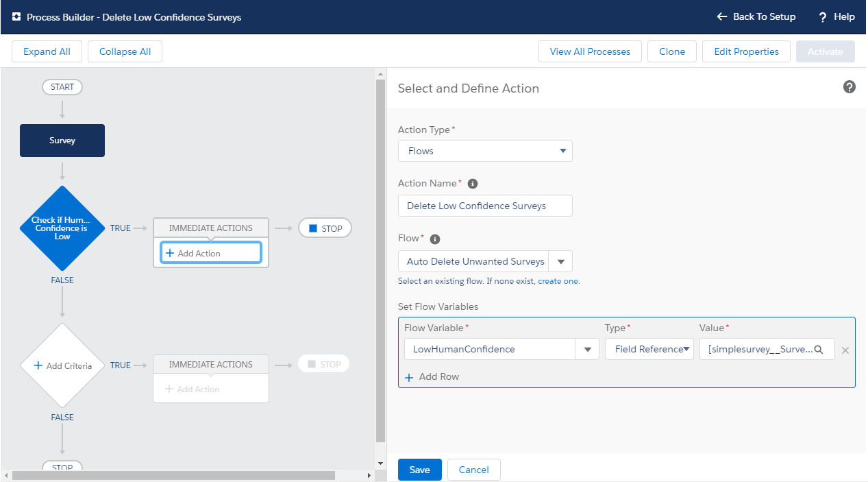
Task: Open the Action Type dropdown
Action: 485,151
